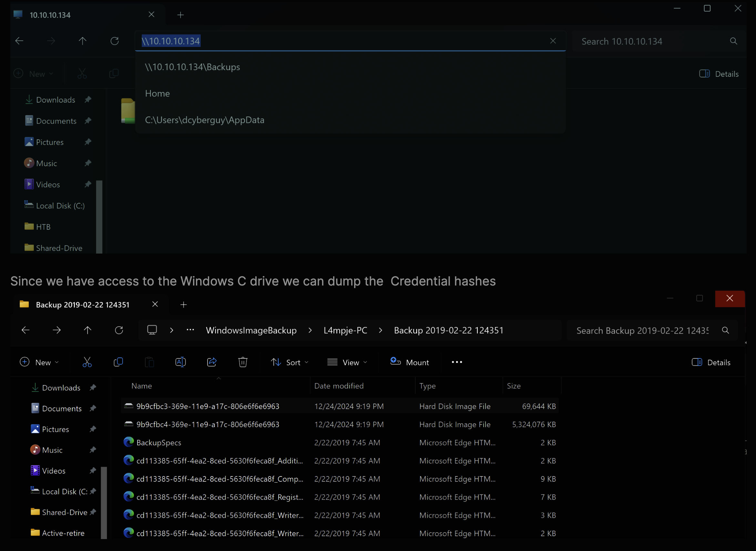
Task: Navigate to WindowsImageBackup breadcrumb
Action: point(251,330)
